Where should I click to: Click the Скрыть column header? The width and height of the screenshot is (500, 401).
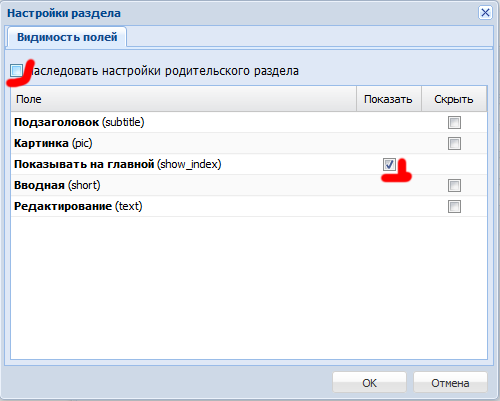click(454, 99)
